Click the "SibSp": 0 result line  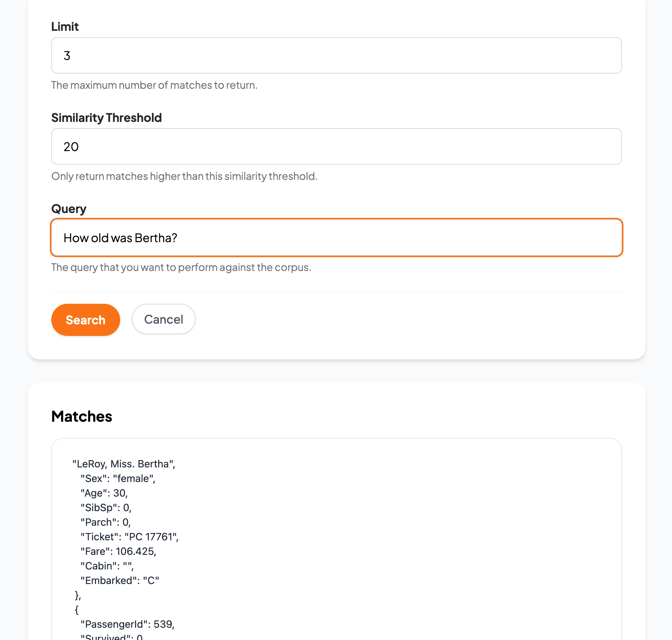106,507
